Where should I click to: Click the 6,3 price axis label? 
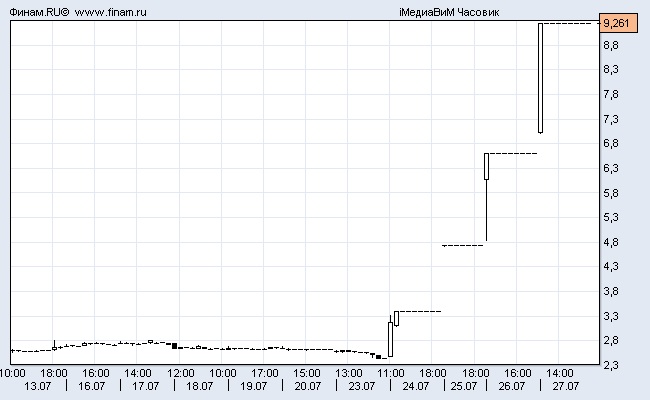(611, 168)
